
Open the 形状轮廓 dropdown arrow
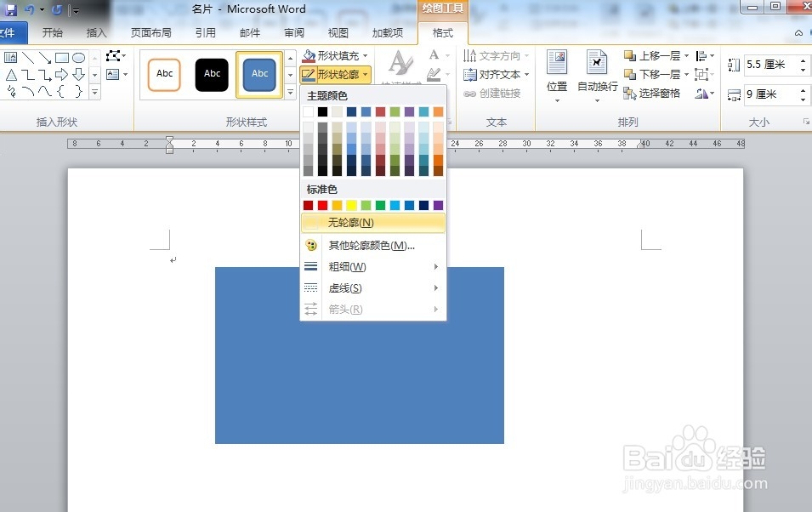[x=366, y=74]
